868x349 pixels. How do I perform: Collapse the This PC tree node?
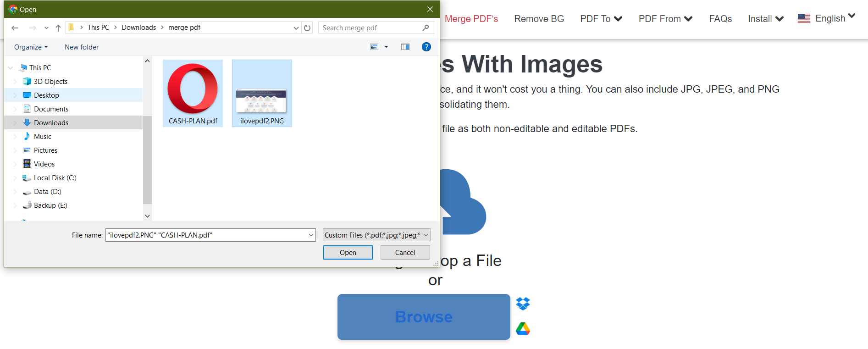tap(11, 68)
